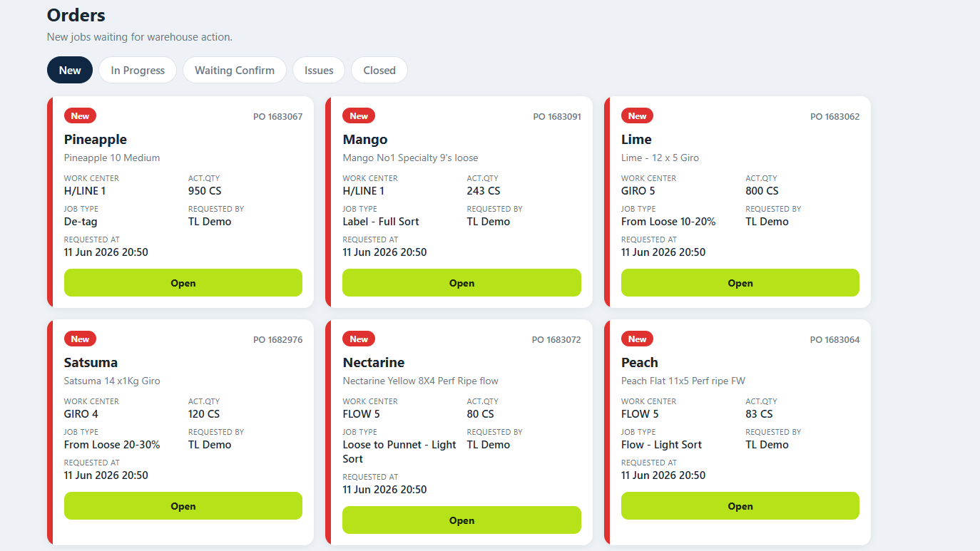
Task: Click the 'Pineapple 10 Medium' description
Action: click(112, 158)
